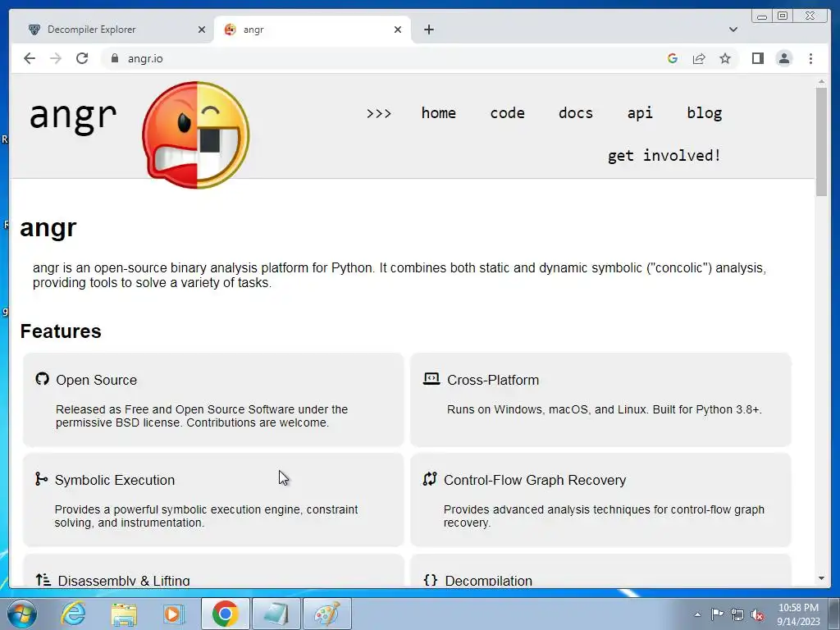
Task: Click the muted volume tray icon
Action: tap(757, 614)
